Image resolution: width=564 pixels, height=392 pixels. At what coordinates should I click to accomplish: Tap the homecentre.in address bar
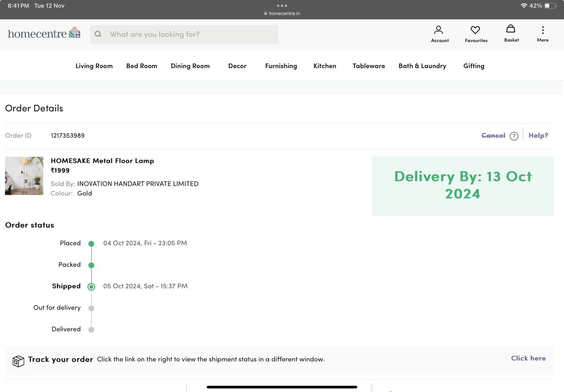[282, 14]
